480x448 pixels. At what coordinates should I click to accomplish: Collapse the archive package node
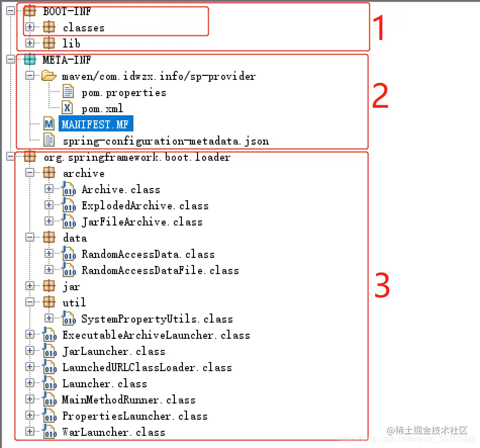click(30, 173)
